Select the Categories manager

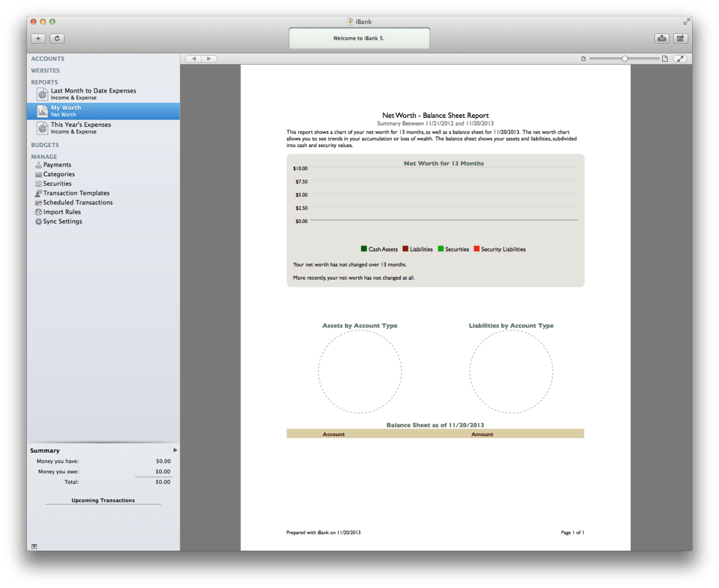coord(58,174)
